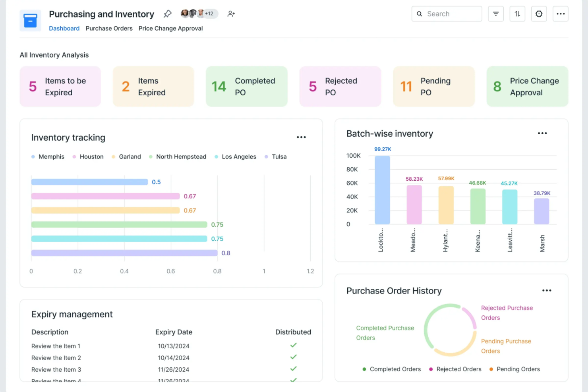Click the Review the Item 1 checkmark

pyautogui.click(x=293, y=346)
